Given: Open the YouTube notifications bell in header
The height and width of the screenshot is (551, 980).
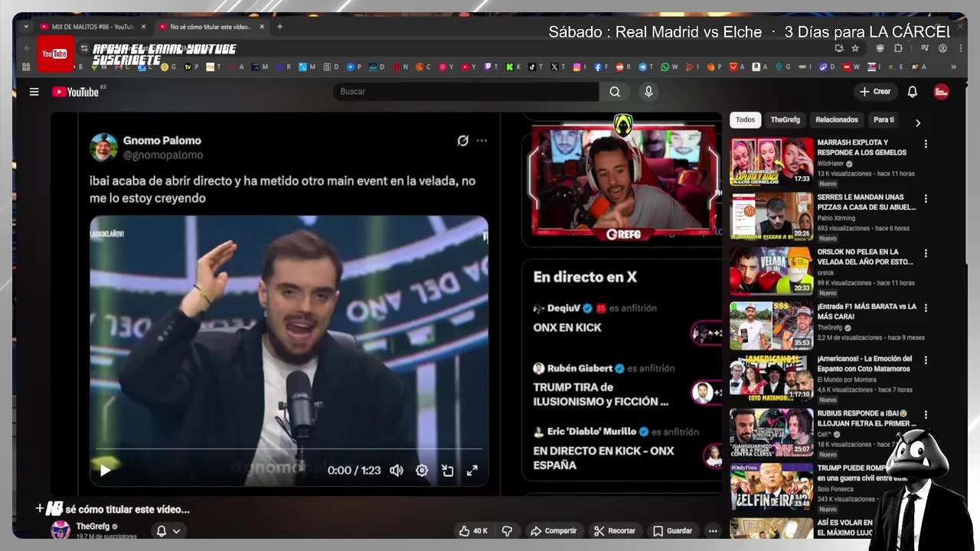Looking at the screenshot, I should [x=913, y=92].
